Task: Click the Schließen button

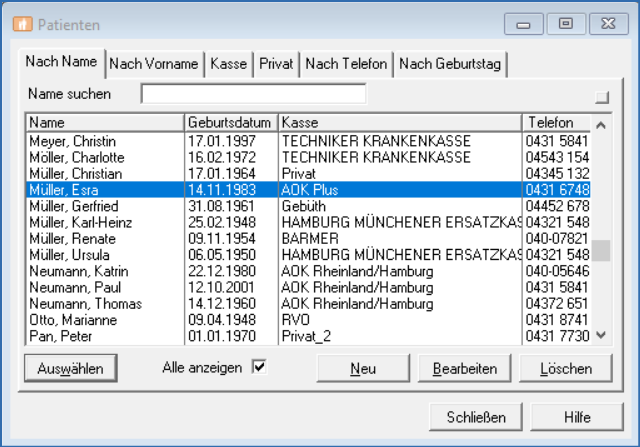Action: click(x=476, y=417)
